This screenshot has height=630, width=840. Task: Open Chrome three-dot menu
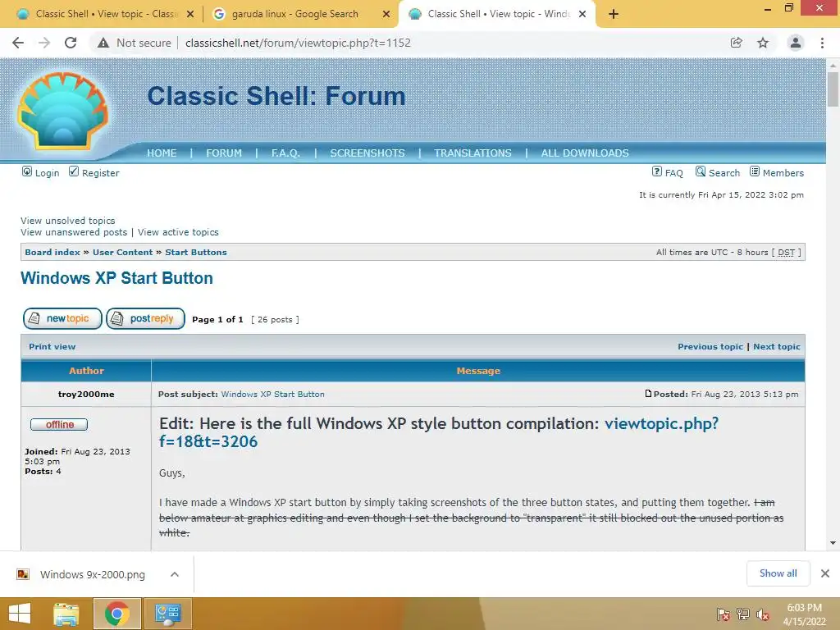pos(822,43)
